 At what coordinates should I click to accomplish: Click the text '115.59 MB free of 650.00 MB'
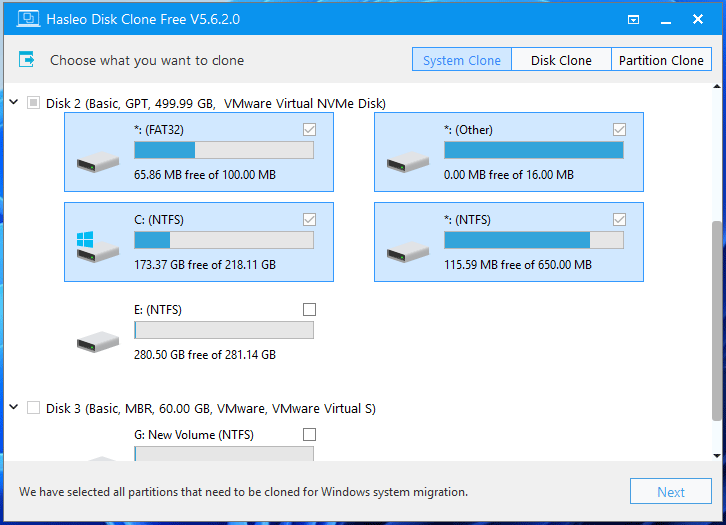coord(518,265)
